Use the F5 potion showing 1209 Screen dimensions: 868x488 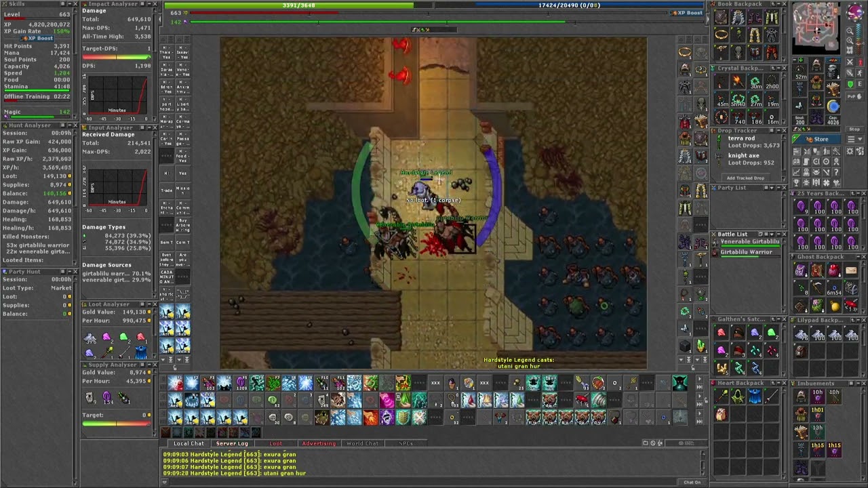(241, 384)
